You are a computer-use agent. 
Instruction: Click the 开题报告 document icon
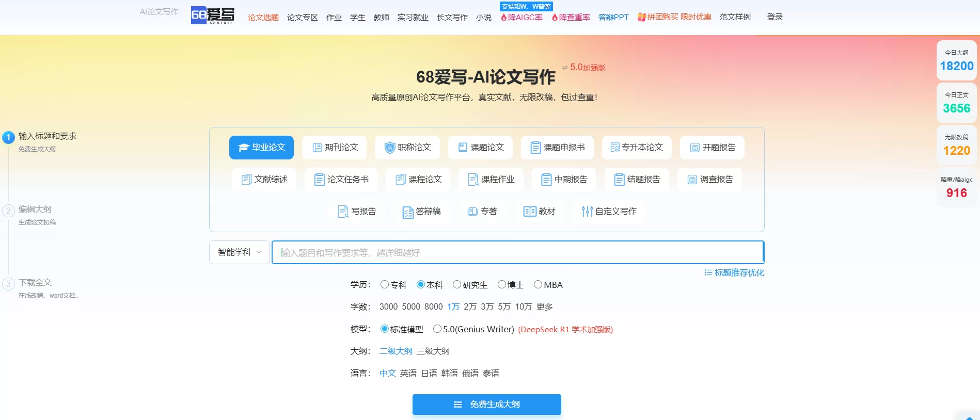(694, 148)
